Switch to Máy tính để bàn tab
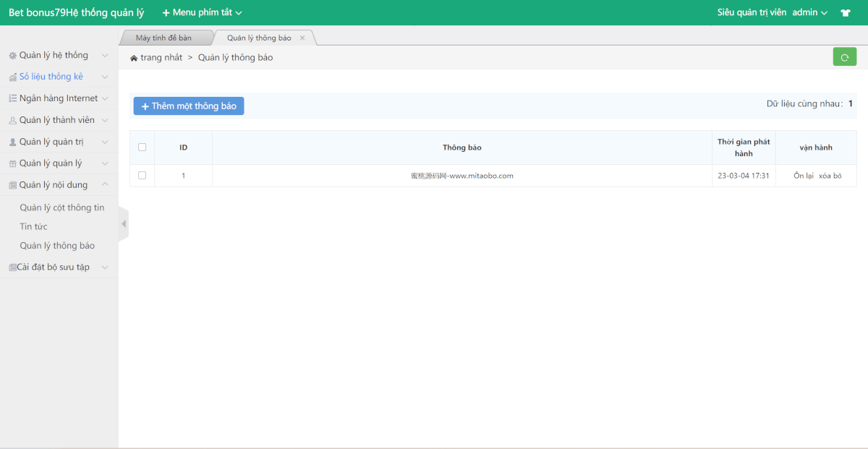The height and width of the screenshot is (449, 868). [164, 38]
